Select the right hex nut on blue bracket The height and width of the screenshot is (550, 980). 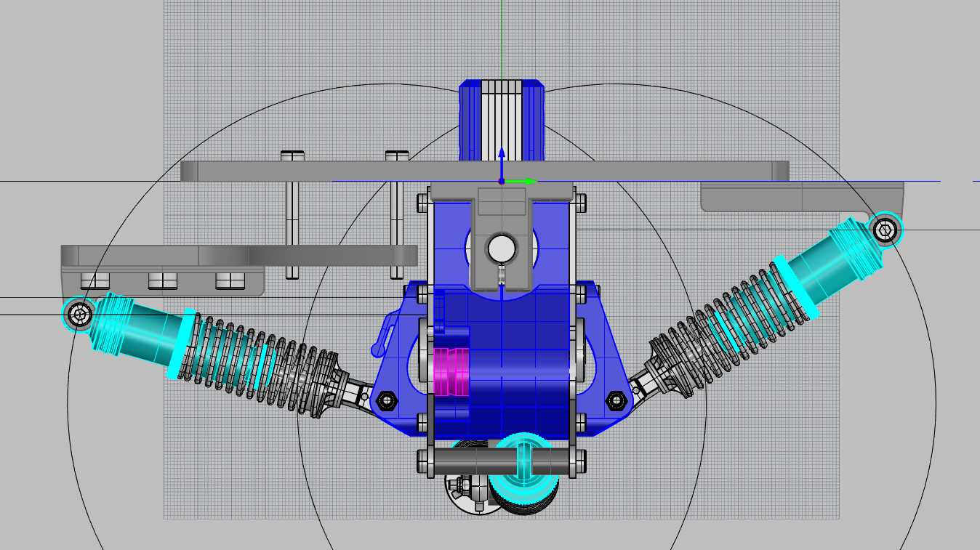(615, 400)
